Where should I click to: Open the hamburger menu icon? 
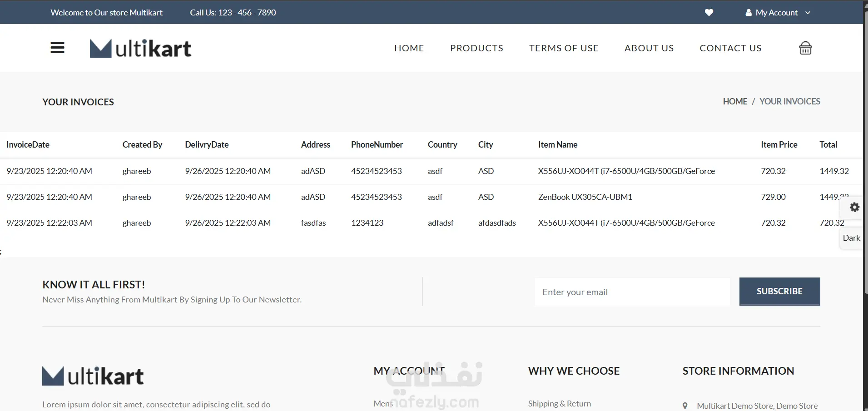tap(57, 48)
